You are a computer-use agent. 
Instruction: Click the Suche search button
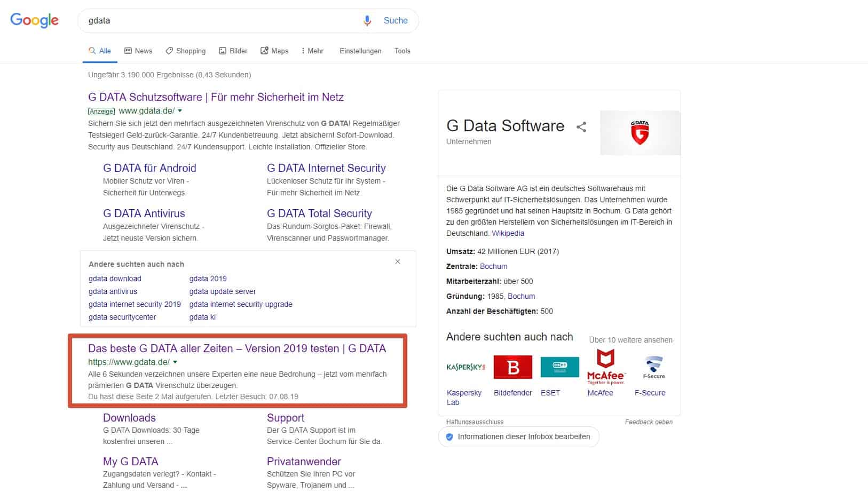396,20
